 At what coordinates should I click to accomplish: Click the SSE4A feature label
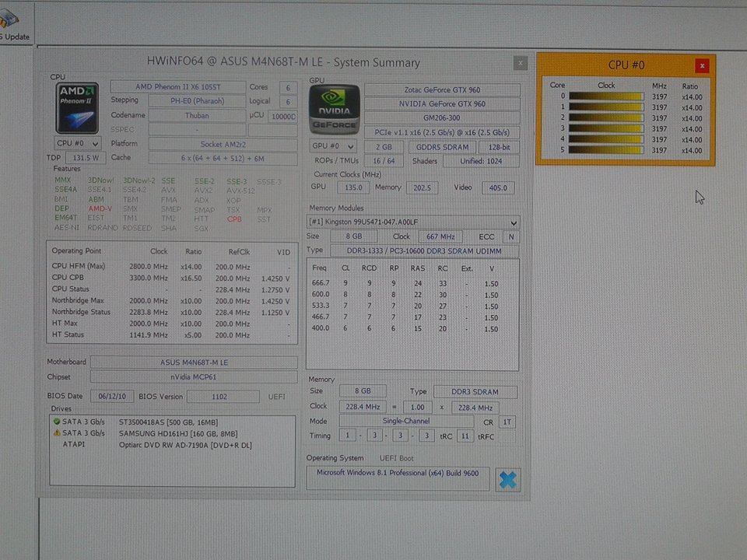[x=65, y=190]
